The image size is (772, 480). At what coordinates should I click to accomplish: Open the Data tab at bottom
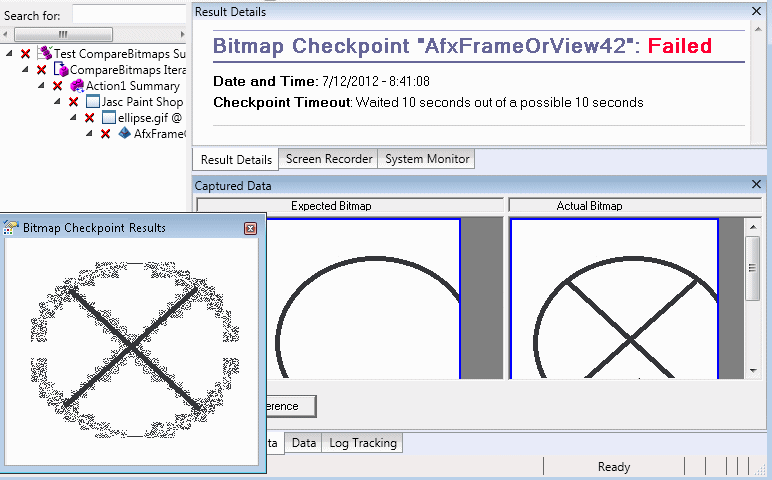click(x=304, y=443)
